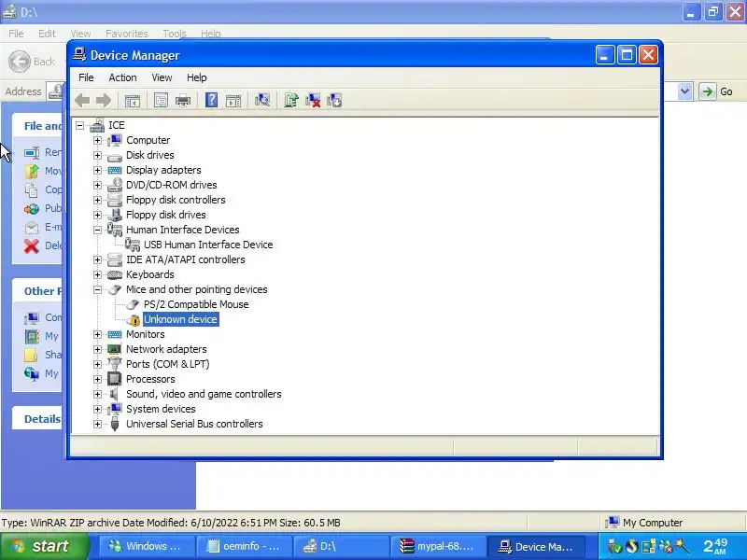Select Disk drives label

click(x=150, y=155)
